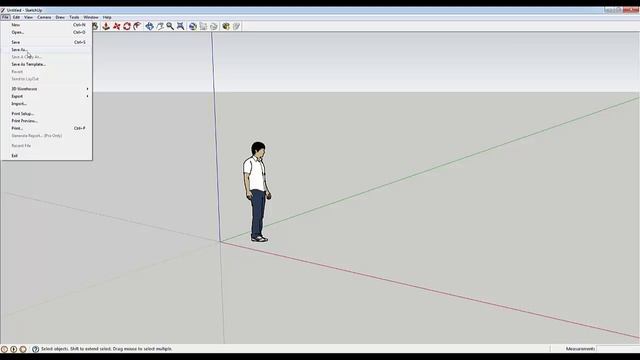
Task: Click first geo-location status bar icon
Action: pos(4,349)
